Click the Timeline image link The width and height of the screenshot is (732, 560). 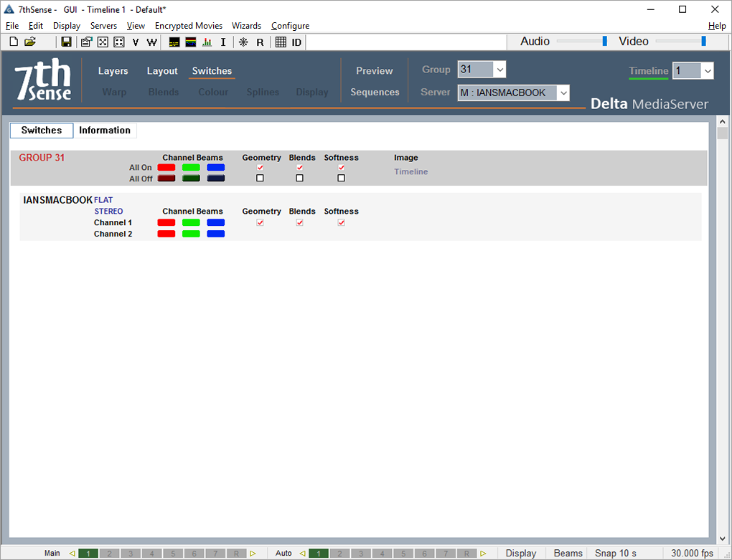click(410, 171)
